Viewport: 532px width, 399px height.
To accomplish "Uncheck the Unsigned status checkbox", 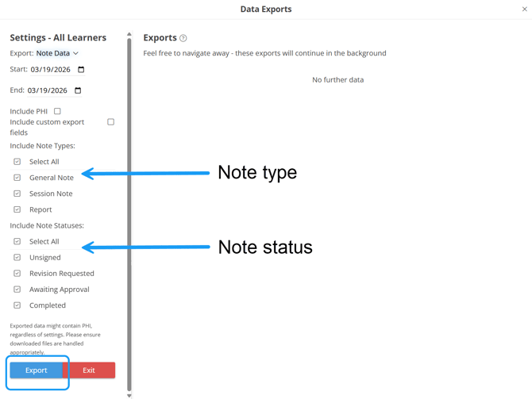I will click(x=17, y=257).
